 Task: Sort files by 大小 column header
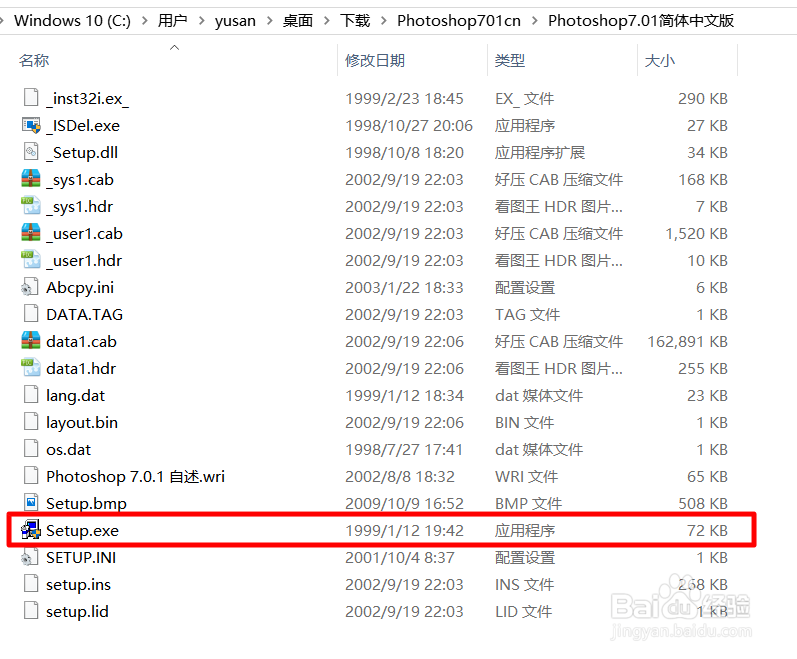[x=660, y=60]
